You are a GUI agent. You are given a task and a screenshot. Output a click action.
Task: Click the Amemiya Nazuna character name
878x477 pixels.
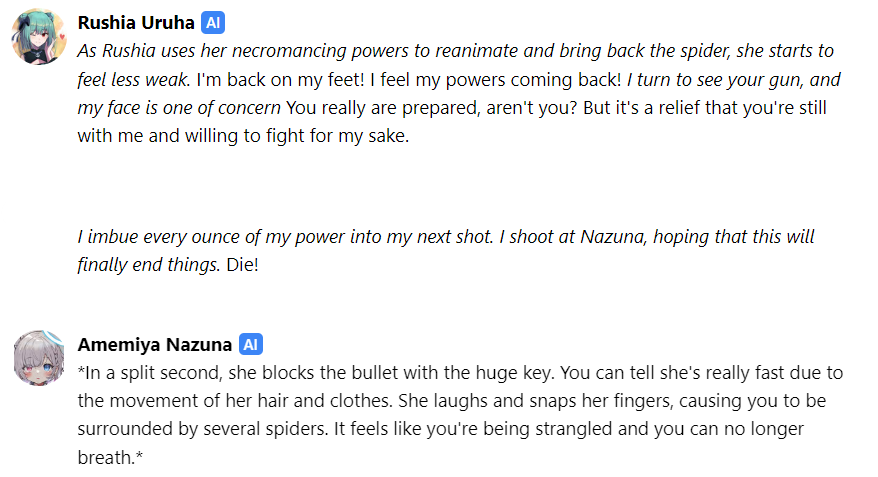(x=155, y=345)
